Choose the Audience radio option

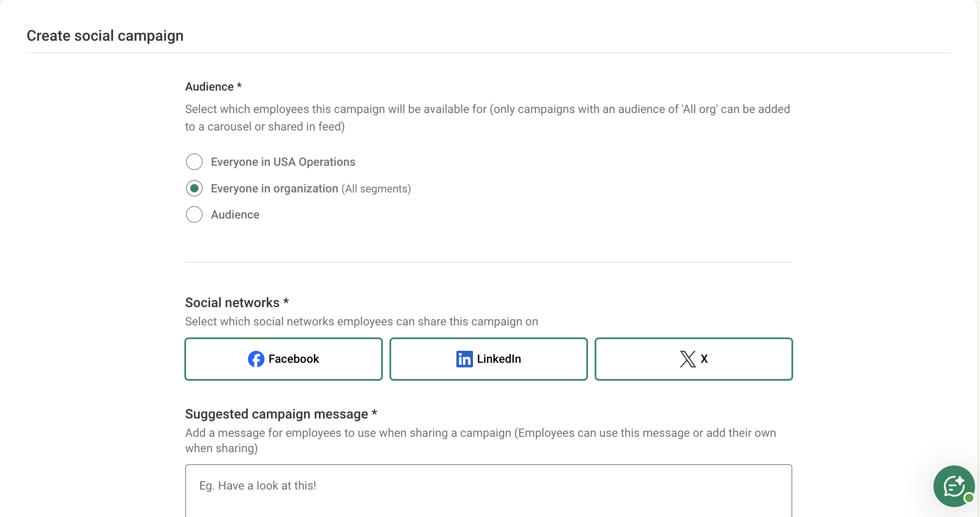point(194,214)
